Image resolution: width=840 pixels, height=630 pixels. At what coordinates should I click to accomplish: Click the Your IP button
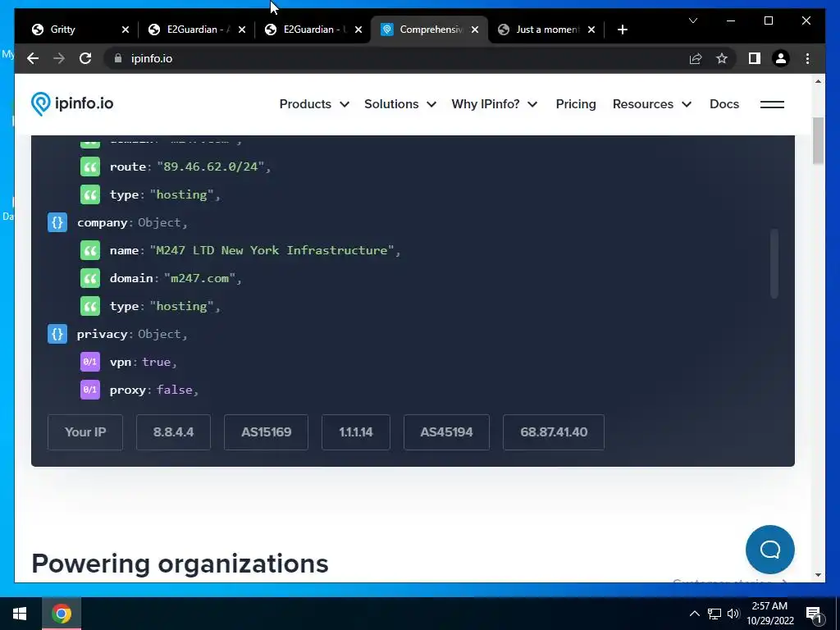(85, 431)
